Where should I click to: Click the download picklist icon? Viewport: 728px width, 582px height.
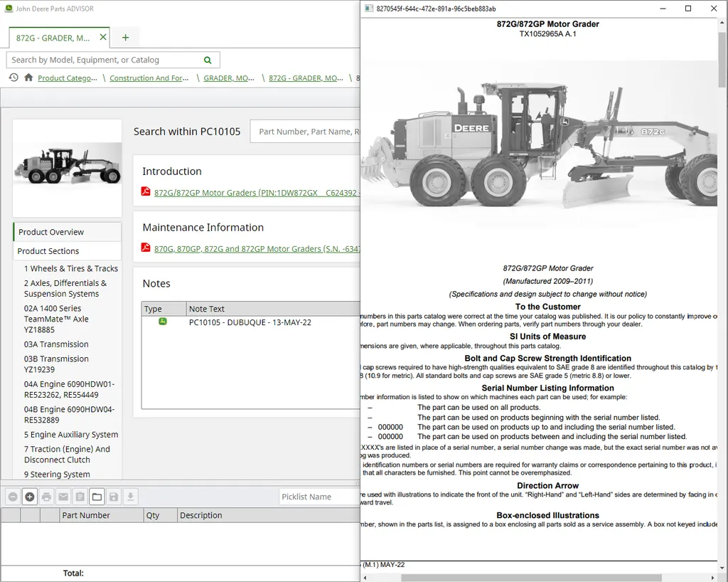131,497
